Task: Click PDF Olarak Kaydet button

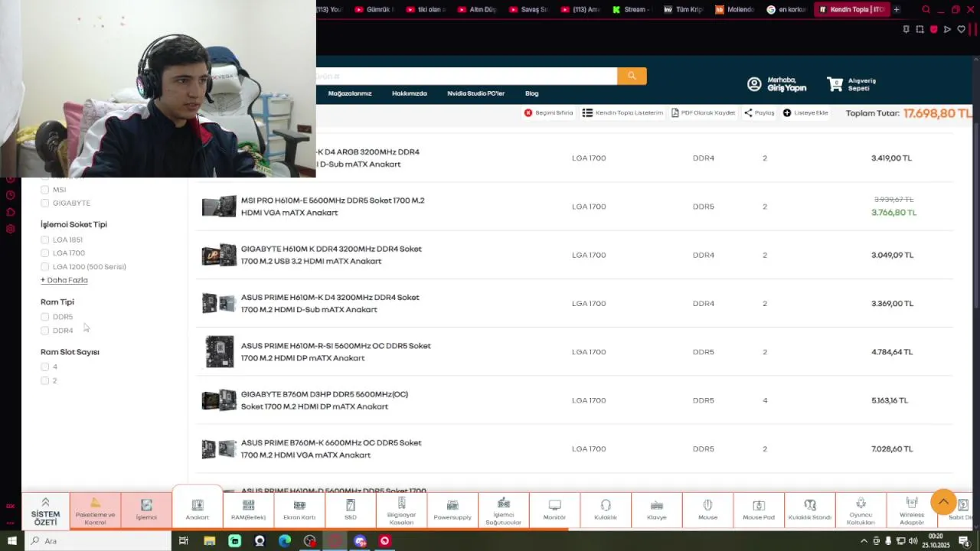Action: (704, 112)
